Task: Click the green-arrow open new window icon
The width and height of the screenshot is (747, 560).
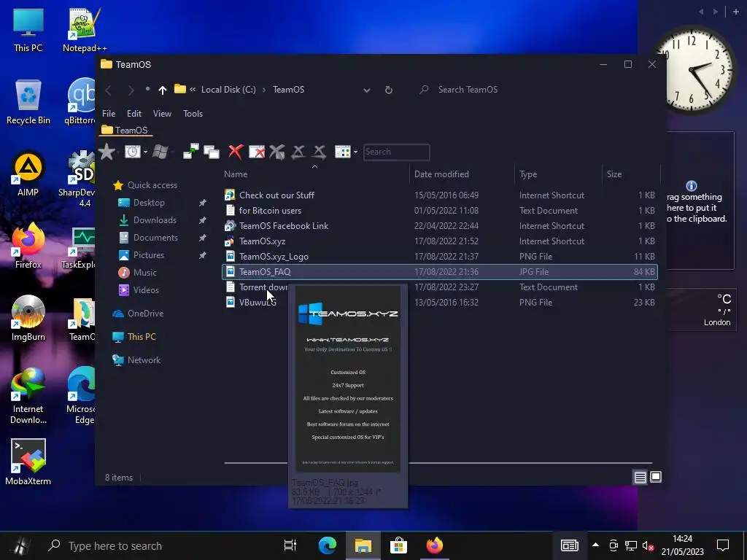Action: (191, 152)
